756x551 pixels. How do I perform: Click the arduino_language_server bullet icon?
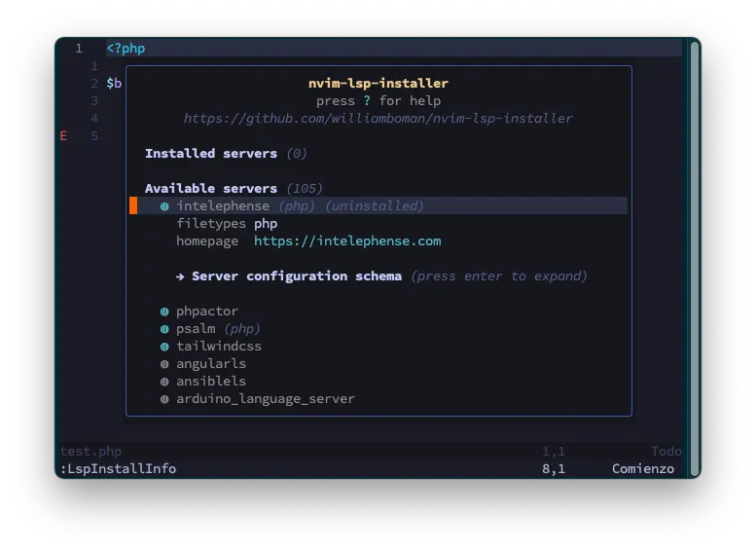tap(164, 399)
